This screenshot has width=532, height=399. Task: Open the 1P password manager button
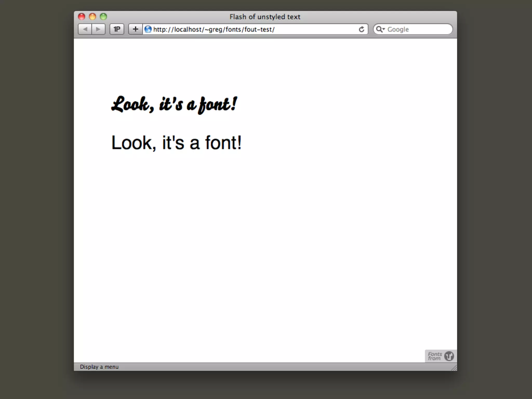pos(117,29)
